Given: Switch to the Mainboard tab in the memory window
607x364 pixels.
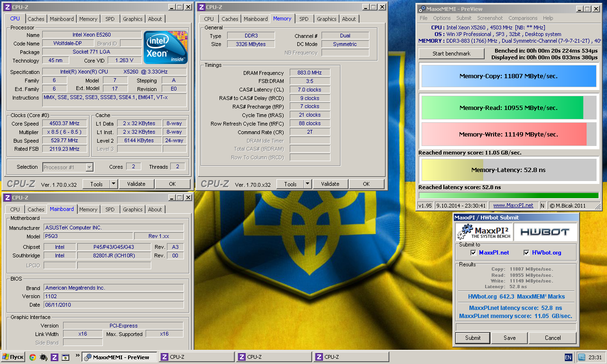Looking at the screenshot, I should pos(256,19).
